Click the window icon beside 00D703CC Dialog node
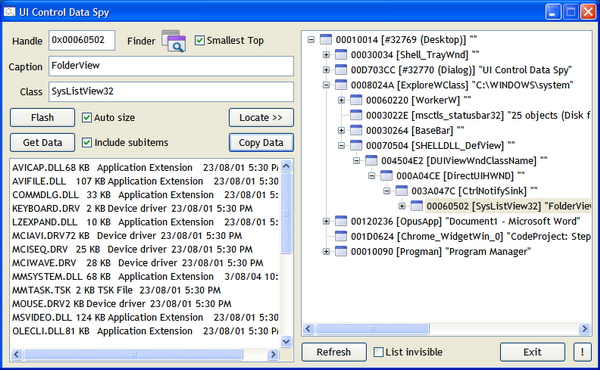Screen dimensions: 600x370 341,70
